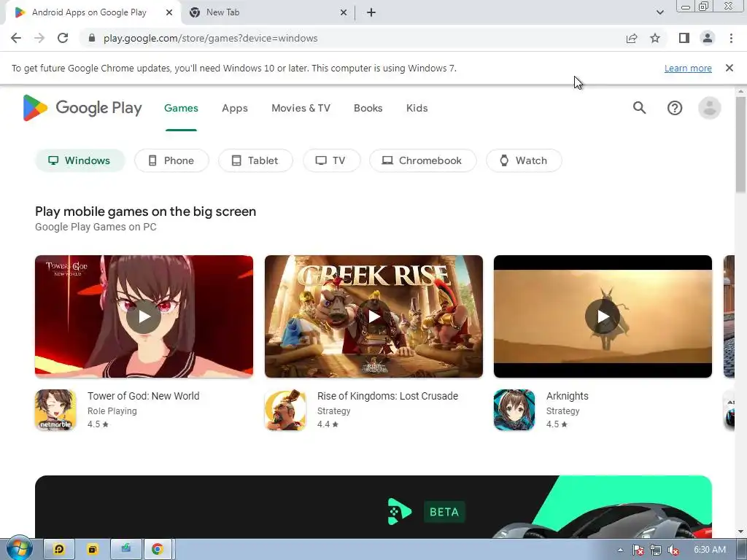Image resolution: width=747 pixels, height=560 pixels.
Task: Open Tower of God: New World title
Action: click(144, 396)
